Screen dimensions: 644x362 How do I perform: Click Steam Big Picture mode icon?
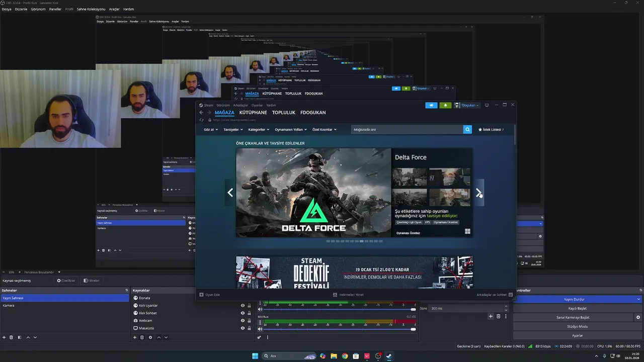coord(487,105)
